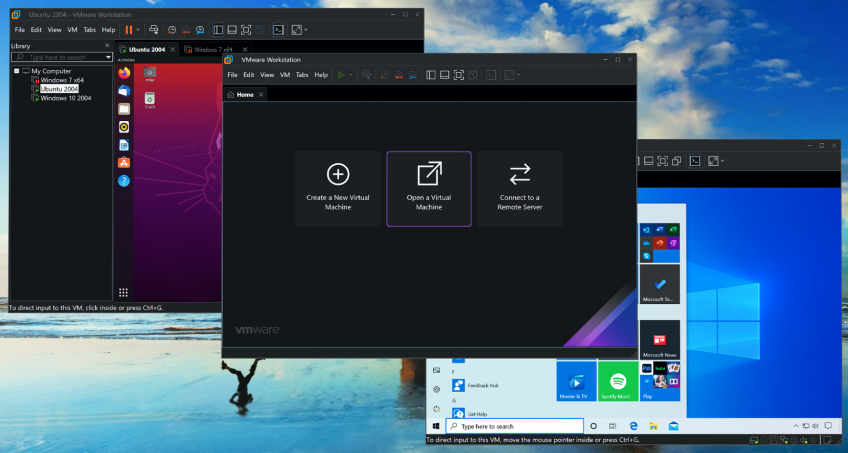Toggle library sidebar icon in Ubuntu 2004 window

coord(218,30)
